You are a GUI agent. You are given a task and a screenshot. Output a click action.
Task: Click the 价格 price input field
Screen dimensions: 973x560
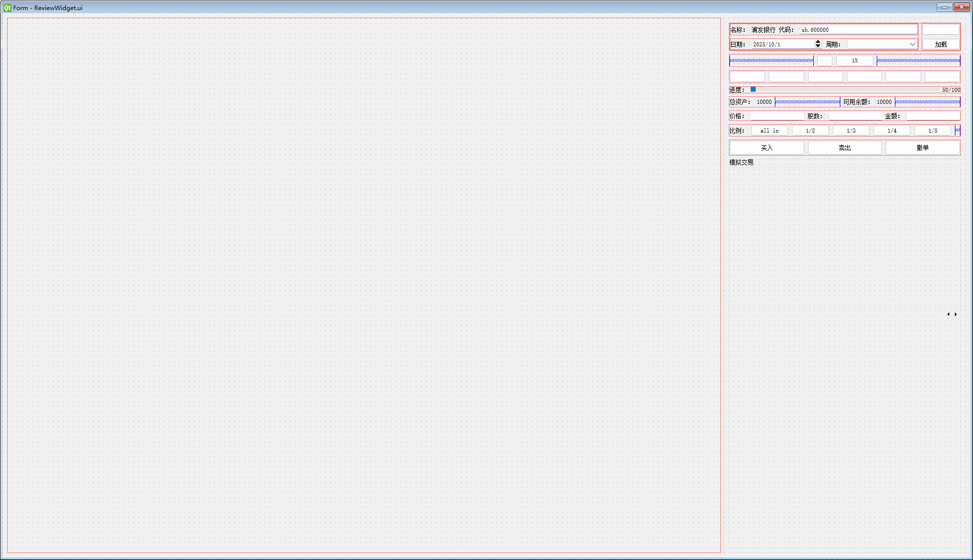click(777, 116)
